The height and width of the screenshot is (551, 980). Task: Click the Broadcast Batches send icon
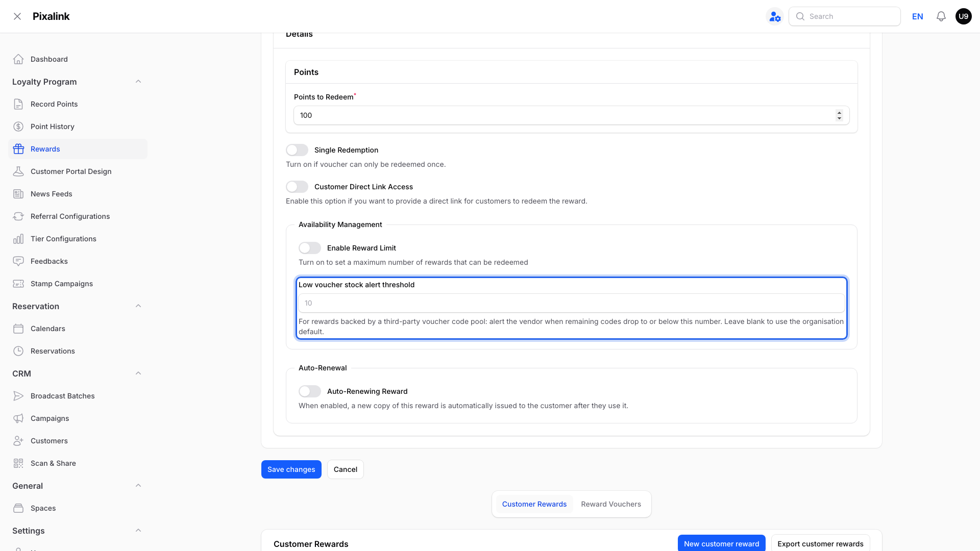(x=18, y=396)
